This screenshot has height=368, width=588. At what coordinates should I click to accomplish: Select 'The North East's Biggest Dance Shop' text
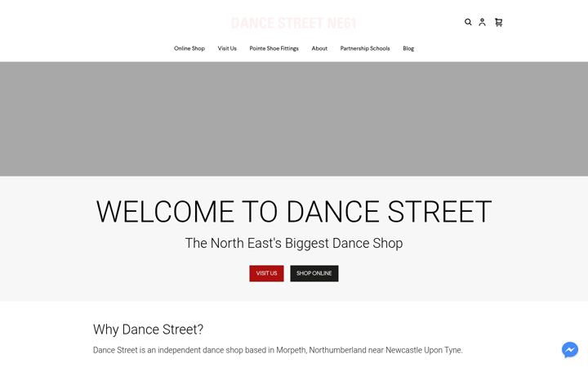pyautogui.click(x=294, y=244)
